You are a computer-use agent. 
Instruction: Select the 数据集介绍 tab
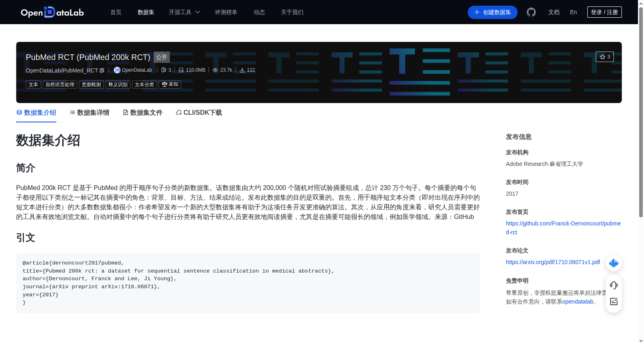pos(36,113)
